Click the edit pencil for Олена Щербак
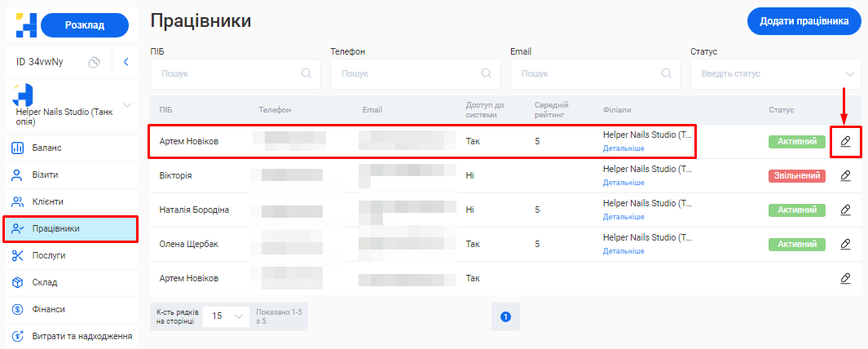This screenshot has height=349, width=868. [845, 244]
